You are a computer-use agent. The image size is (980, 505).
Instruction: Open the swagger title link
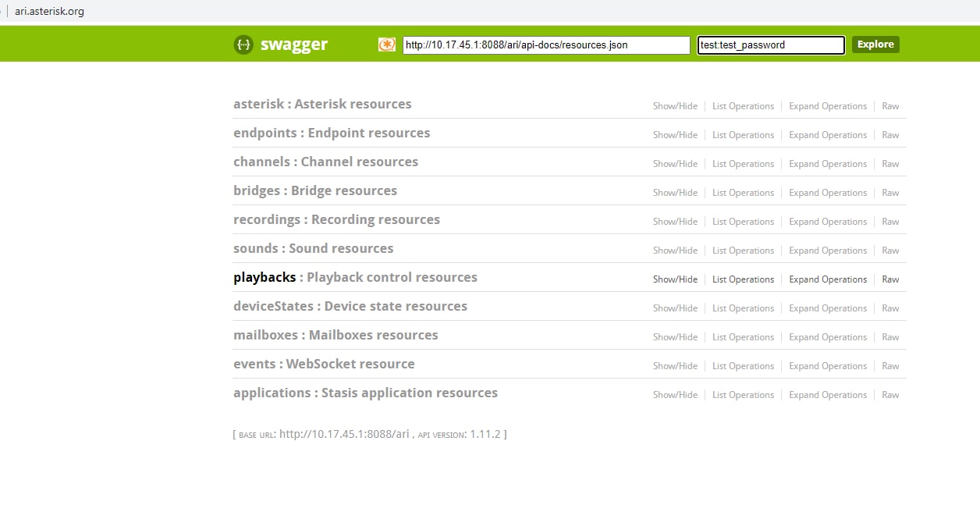[294, 44]
